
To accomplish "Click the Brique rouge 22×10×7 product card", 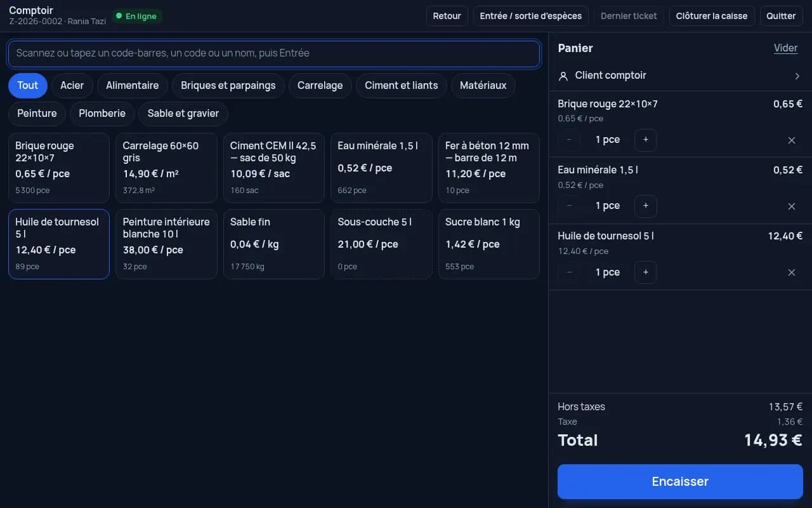I will [x=59, y=168].
